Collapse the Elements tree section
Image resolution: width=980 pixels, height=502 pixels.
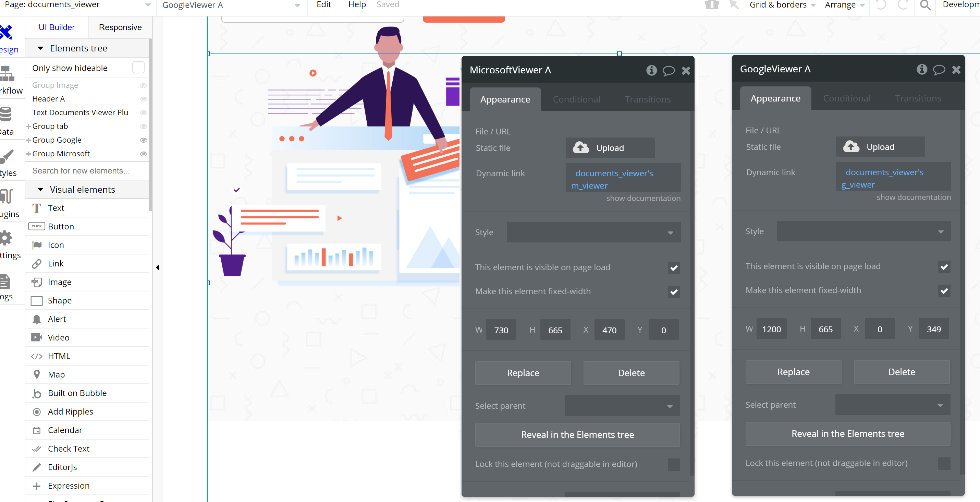pyautogui.click(x=40, y=48)
